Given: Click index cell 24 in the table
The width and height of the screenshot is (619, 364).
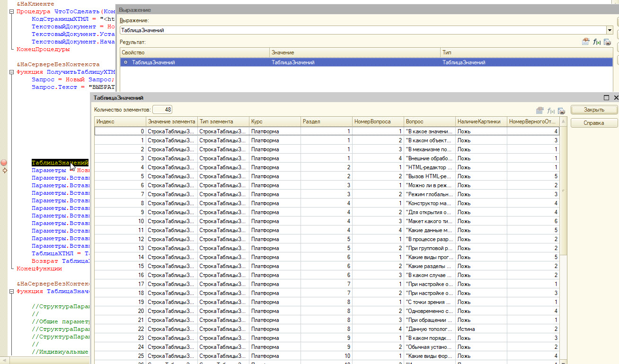Looking at the screenshot, I should [x=120, y=347].
